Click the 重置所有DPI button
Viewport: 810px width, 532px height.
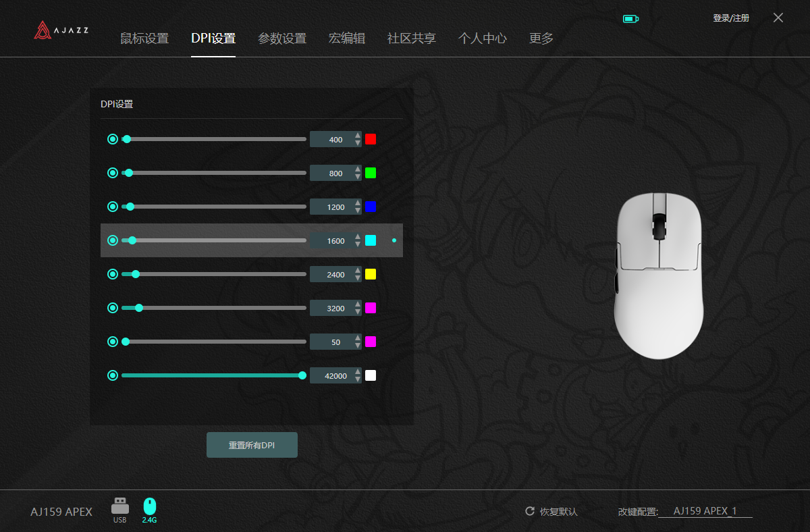pyautogui.click(x=252, y=446)
